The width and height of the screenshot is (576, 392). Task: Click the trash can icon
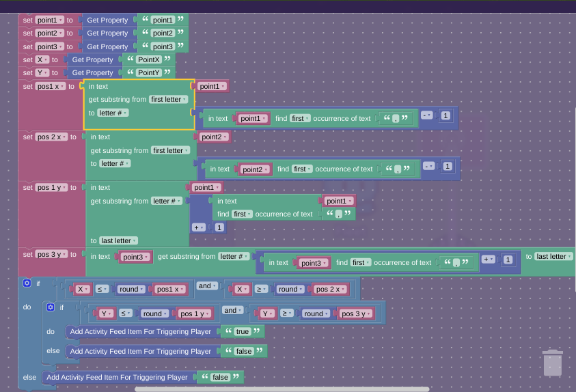point(552,363)
